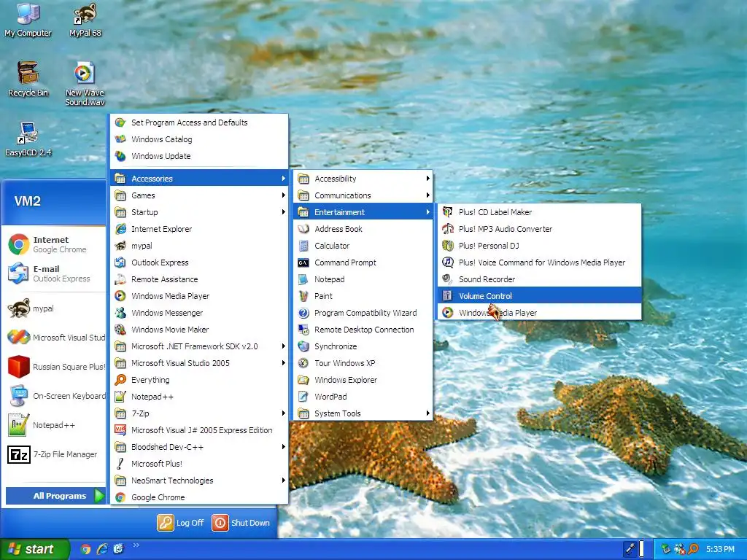Choose Set Program Access and Defaults
The width and height of the screenshot is (747, 560).
pyautogui.click(x=199, y=122)
